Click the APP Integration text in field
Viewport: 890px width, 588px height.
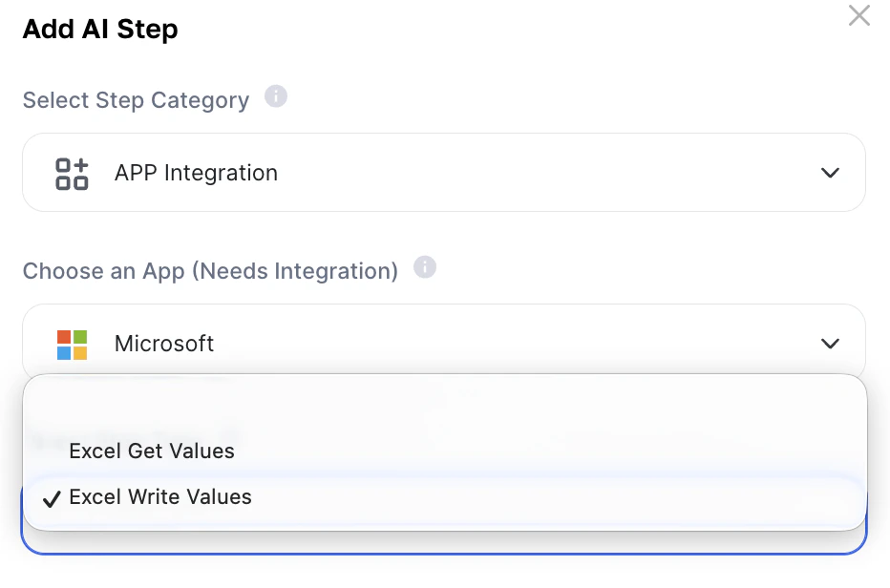click(x=196, y=174)
